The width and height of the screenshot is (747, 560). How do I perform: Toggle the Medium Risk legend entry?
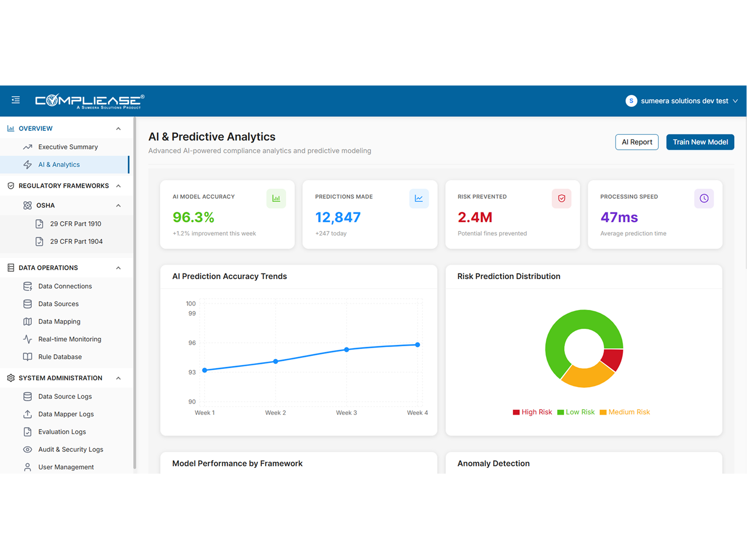point(625,412)
